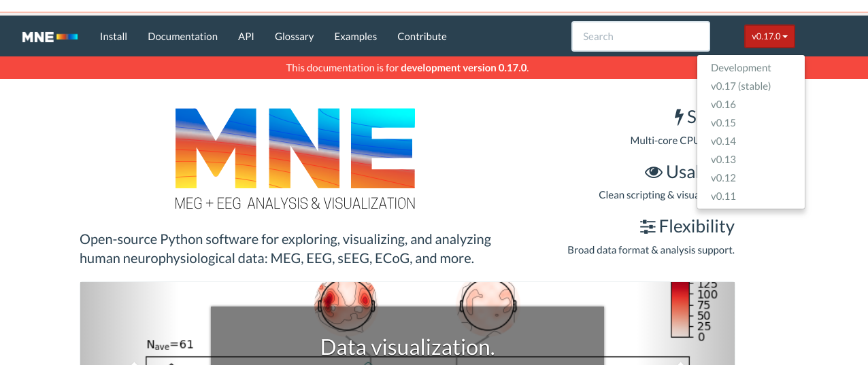868x365 pixels.
Task: Open the Examples gallery
Action: [355, 37]
